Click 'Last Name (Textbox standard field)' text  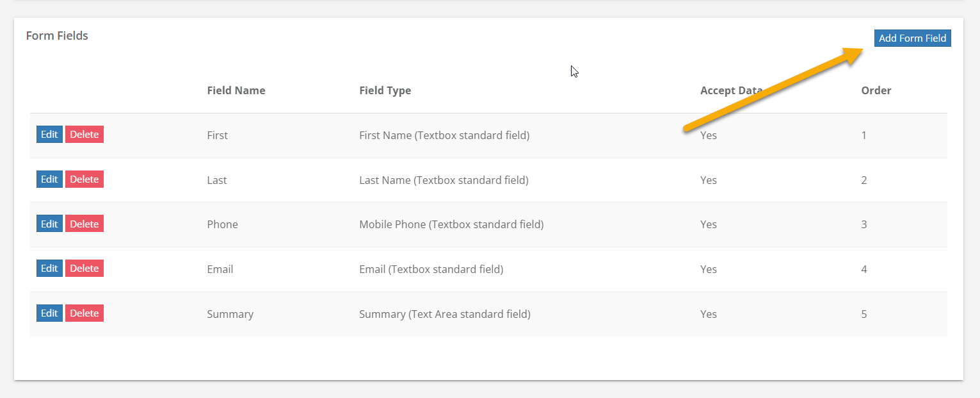point(444,180)
